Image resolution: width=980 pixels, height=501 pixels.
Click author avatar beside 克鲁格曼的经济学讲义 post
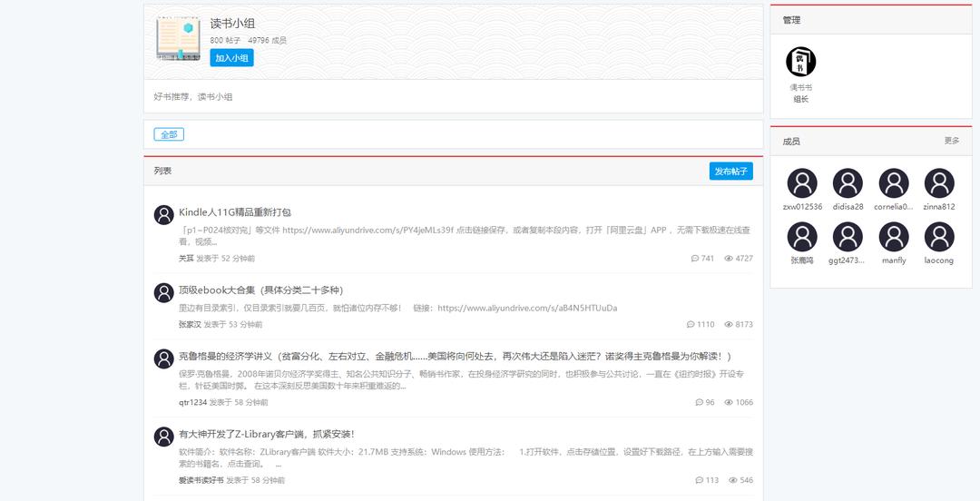coord(163,359)
